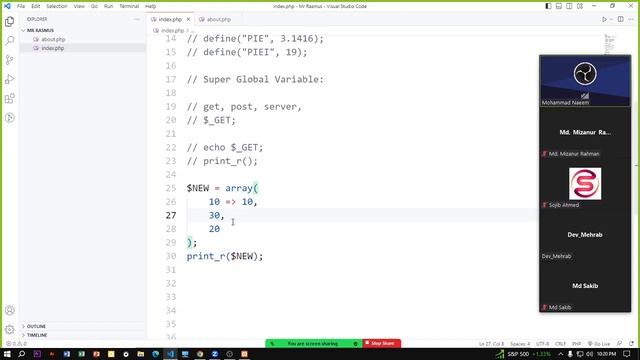Select Dev_Mehrab participant tile

click(585, 235)
